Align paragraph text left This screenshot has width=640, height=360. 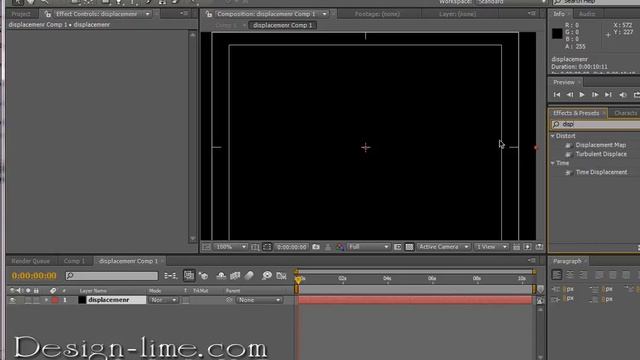557,275
